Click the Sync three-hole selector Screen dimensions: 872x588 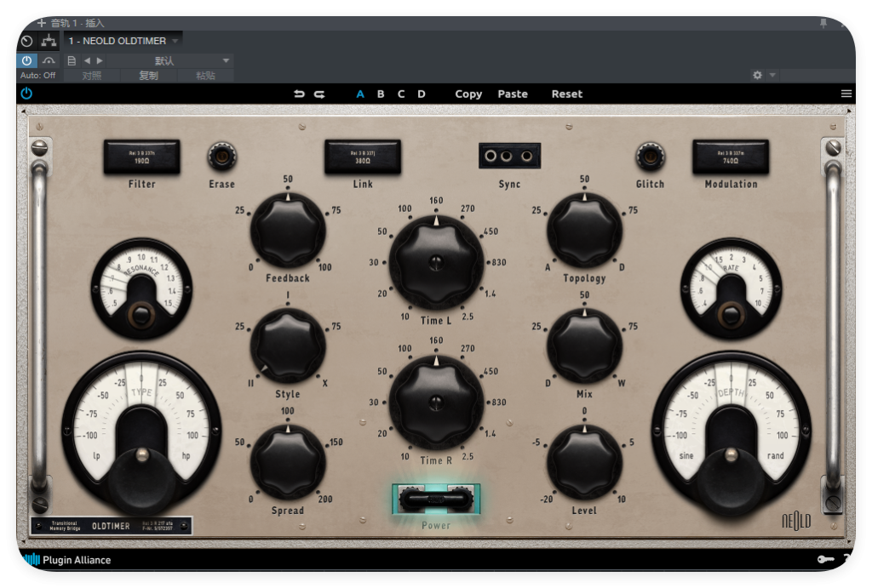(x=509, y=156)
